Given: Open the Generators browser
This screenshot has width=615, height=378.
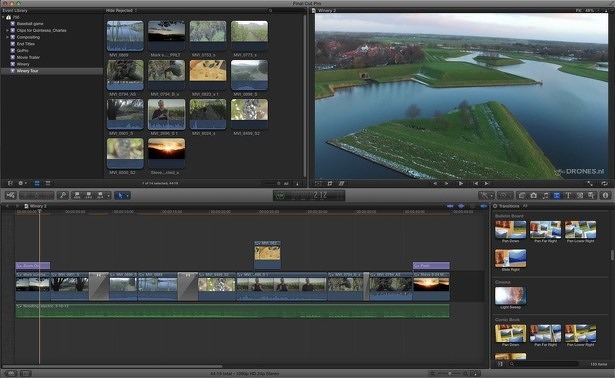Looking at the screenshot, I should point(580,195).
